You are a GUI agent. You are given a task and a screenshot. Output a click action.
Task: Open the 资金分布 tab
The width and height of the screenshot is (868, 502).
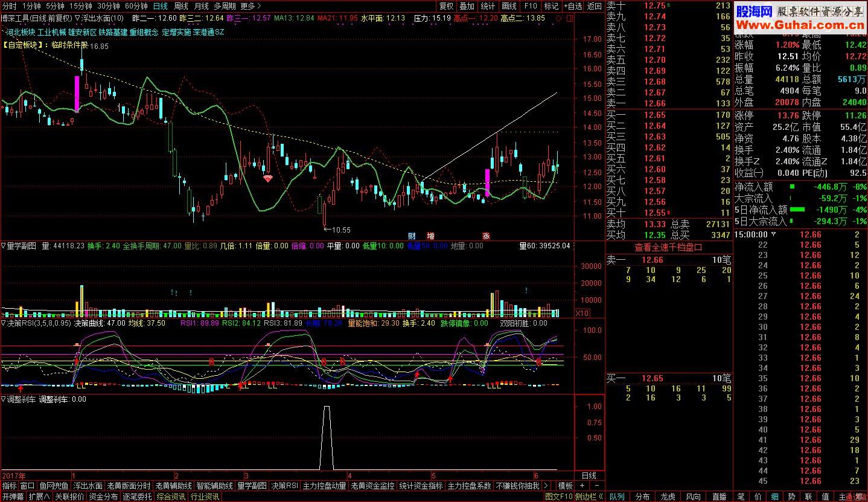click(x=104, y=497)
